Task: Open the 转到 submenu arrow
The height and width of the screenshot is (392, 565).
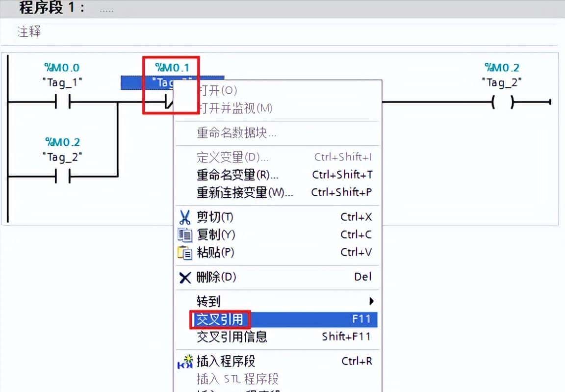Action: tap(371, 301)
